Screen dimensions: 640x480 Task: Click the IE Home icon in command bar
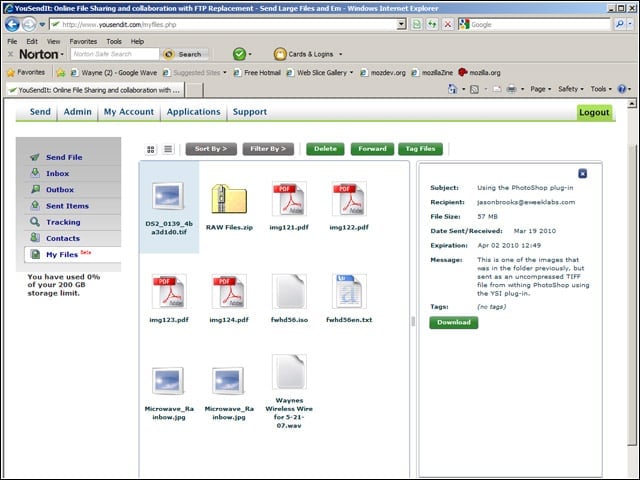click(x=452, y=89)
